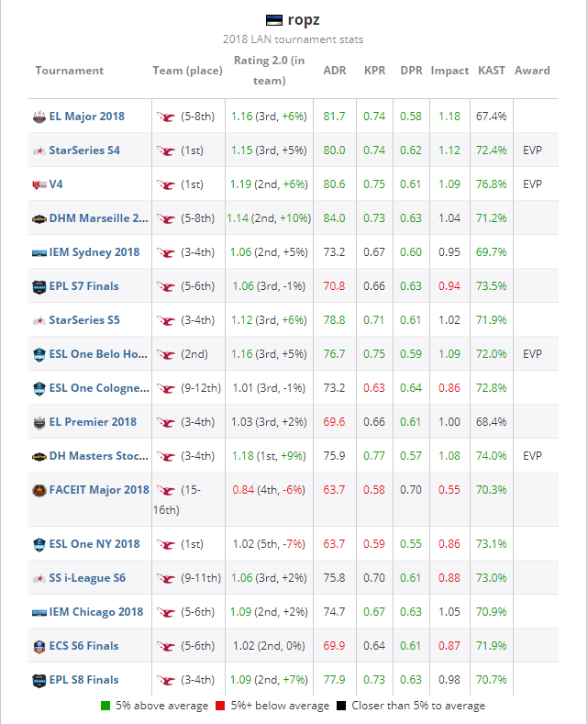Image resolution: width=588 pixels, height=724 pixels.
Task: Open the IEM Sydney 2018 link
Action: pyautogui.click(x=94, y=252)
